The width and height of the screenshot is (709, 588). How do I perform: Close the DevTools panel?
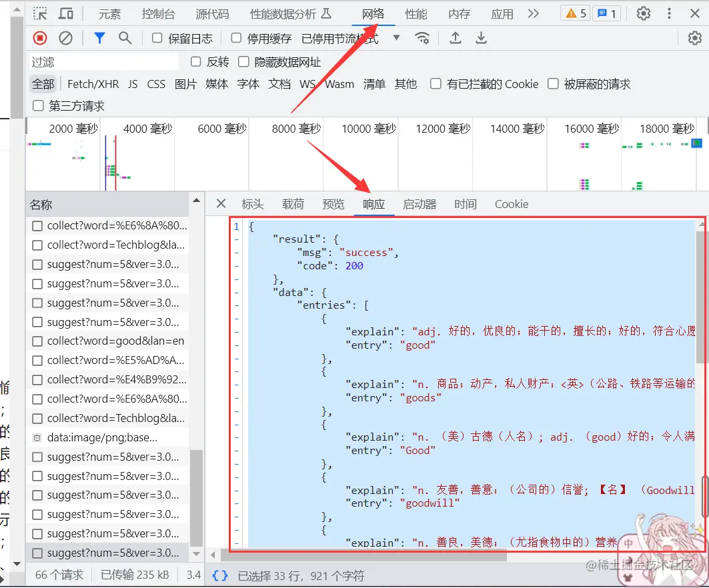pos(695,13)
